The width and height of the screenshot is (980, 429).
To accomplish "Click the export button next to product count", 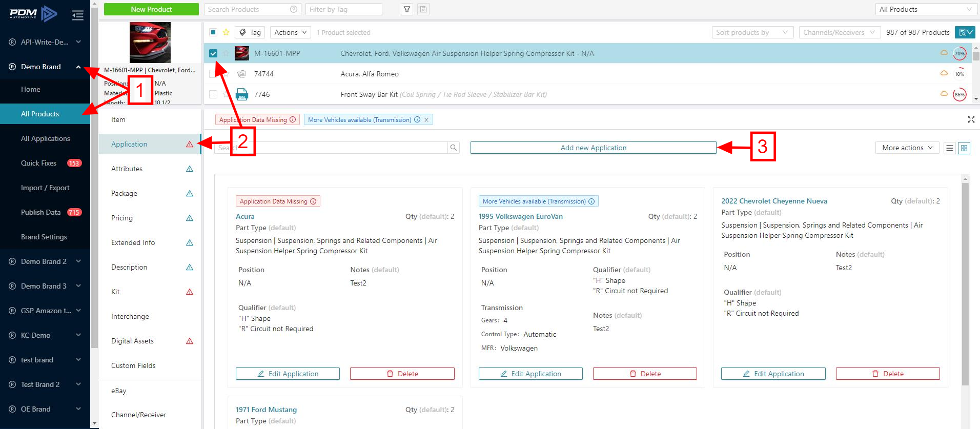I will coord(965,32).
